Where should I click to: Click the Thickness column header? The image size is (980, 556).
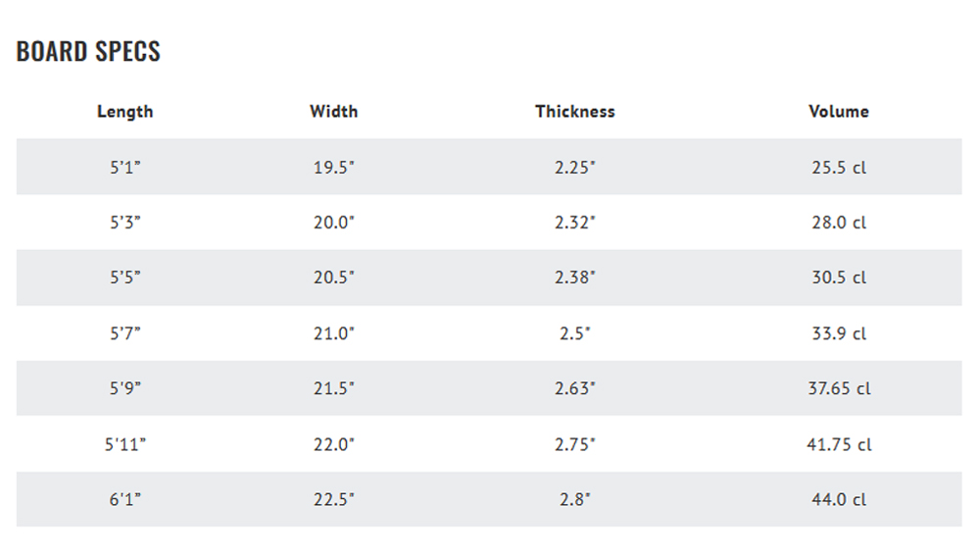pyautogui.click(x=575, y=112)
